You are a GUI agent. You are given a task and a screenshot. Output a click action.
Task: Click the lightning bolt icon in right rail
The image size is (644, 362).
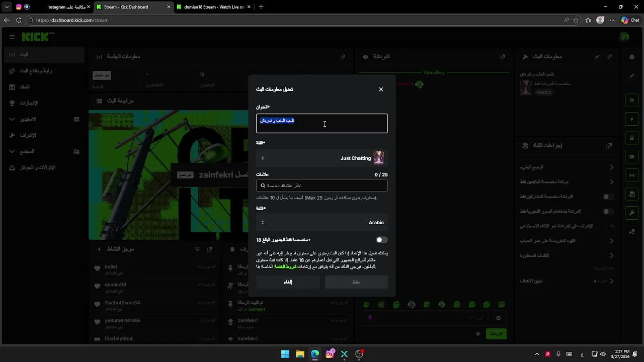632,119
